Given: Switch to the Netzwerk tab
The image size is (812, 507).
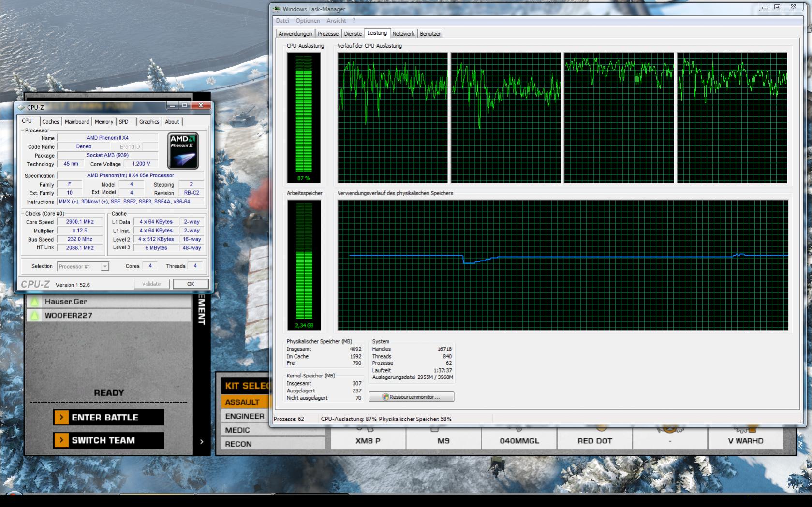Looking at the screenshot, I should 403,34.
